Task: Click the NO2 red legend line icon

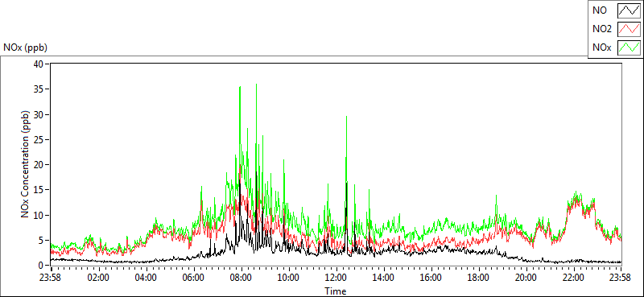Action: click(x=630, y=29)
